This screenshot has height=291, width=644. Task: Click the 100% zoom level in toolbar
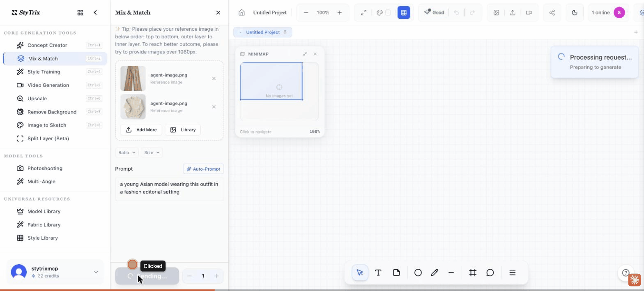tap(323, 13)
